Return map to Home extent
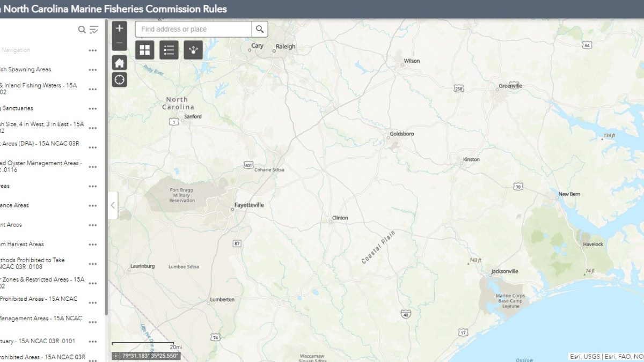 (x=119, y=63)
